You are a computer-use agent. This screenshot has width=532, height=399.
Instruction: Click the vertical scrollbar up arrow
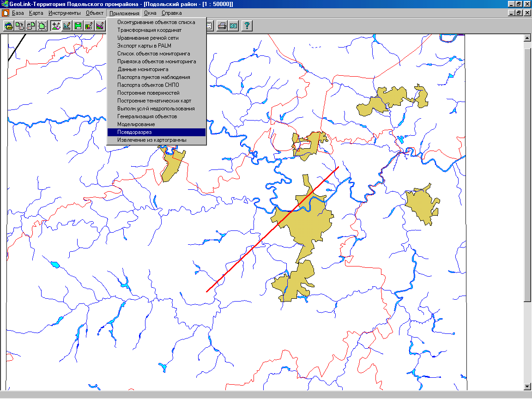click(527, 38)
